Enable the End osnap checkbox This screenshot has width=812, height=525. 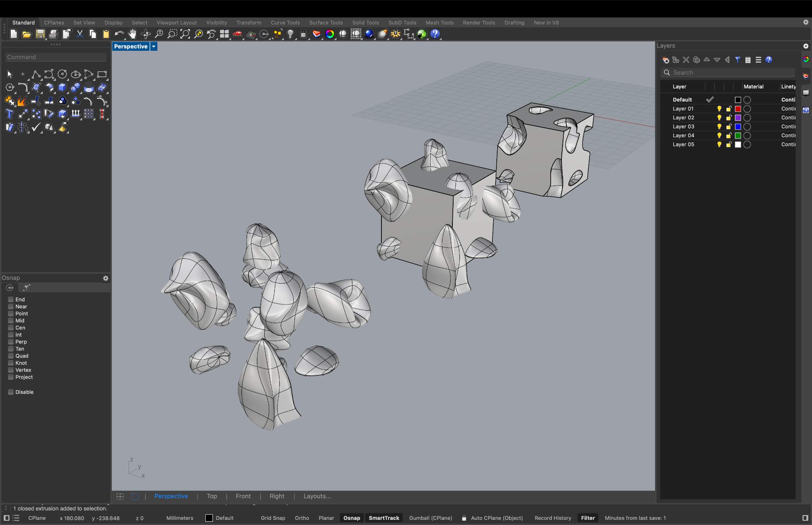(x=11, y=299)
